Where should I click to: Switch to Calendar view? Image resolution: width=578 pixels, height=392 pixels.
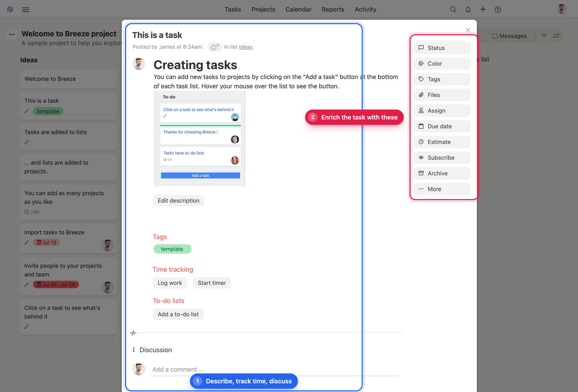point(298,9)
